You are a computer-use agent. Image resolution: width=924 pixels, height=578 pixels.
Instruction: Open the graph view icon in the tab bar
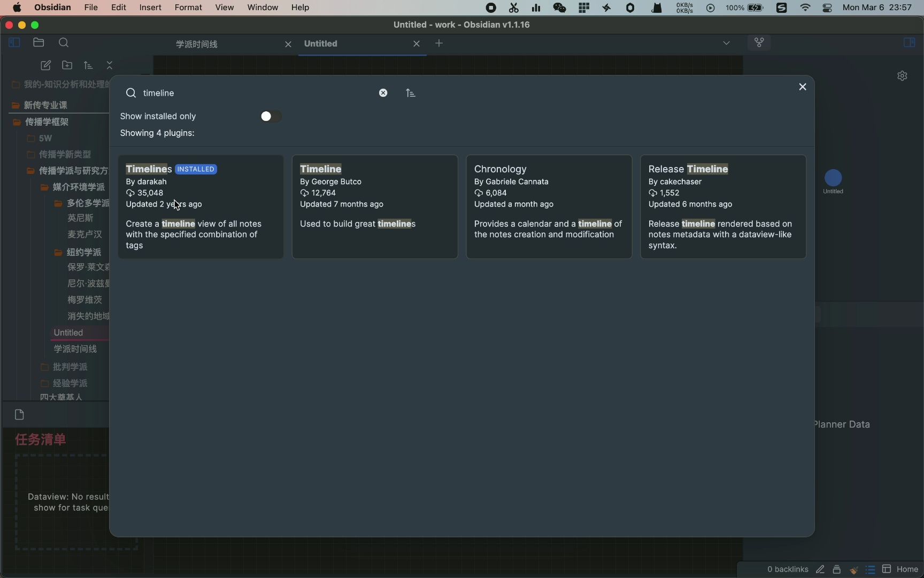click(759, 43)
